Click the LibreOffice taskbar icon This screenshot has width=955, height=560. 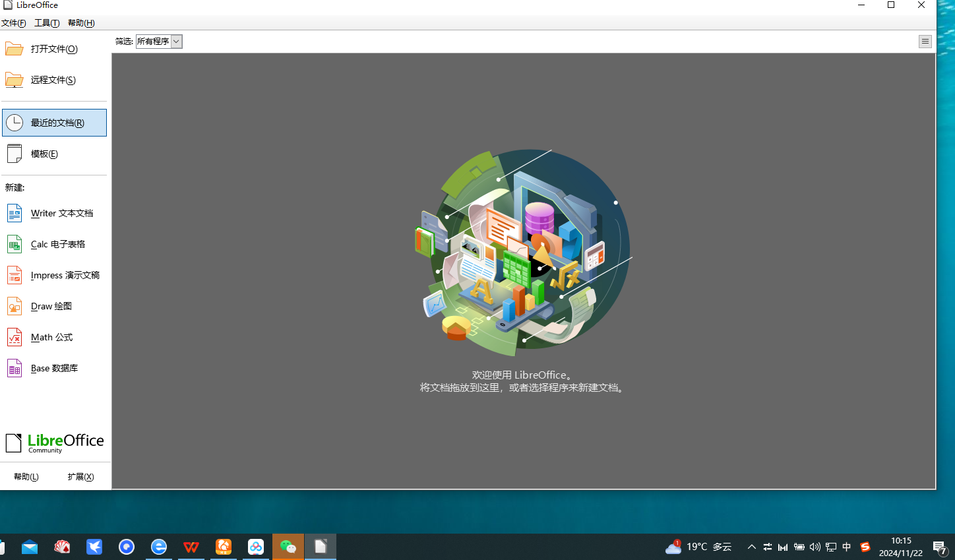point(321,547)
